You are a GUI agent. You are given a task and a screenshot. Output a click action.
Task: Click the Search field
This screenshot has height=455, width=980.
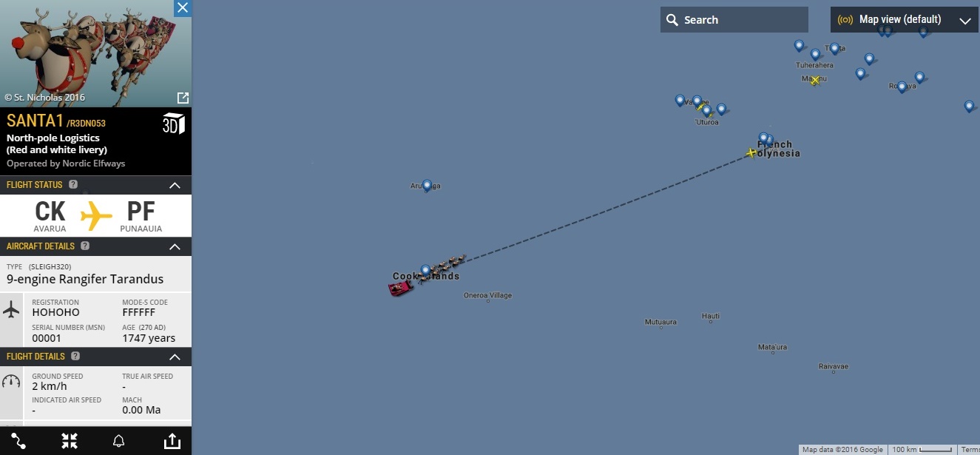734,20
